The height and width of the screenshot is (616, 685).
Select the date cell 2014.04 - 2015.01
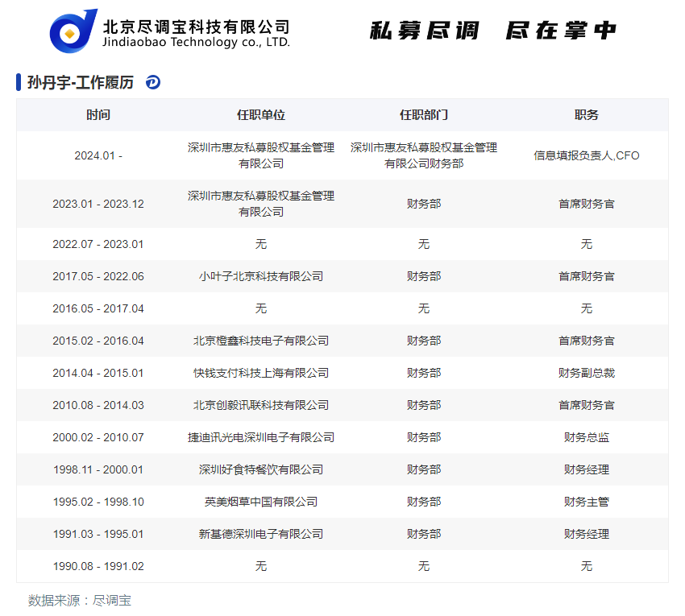click(98, 374)
